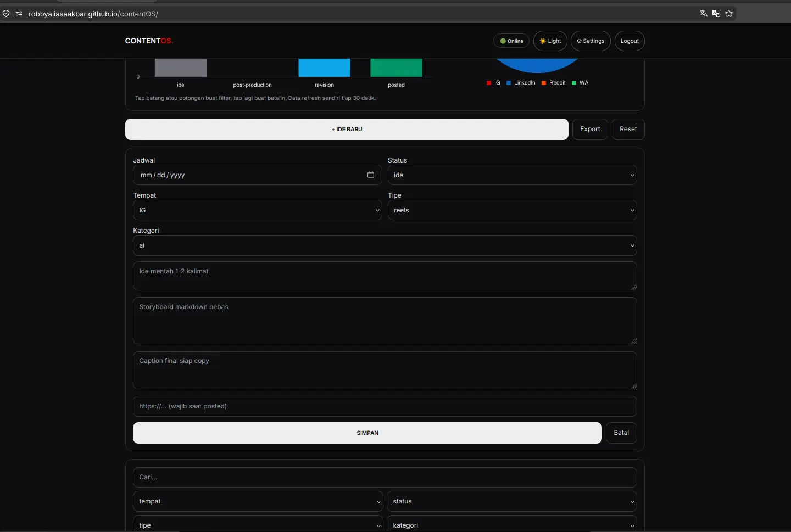Switch to Light theme
This screenshot has width=791, height=532.
550,41
